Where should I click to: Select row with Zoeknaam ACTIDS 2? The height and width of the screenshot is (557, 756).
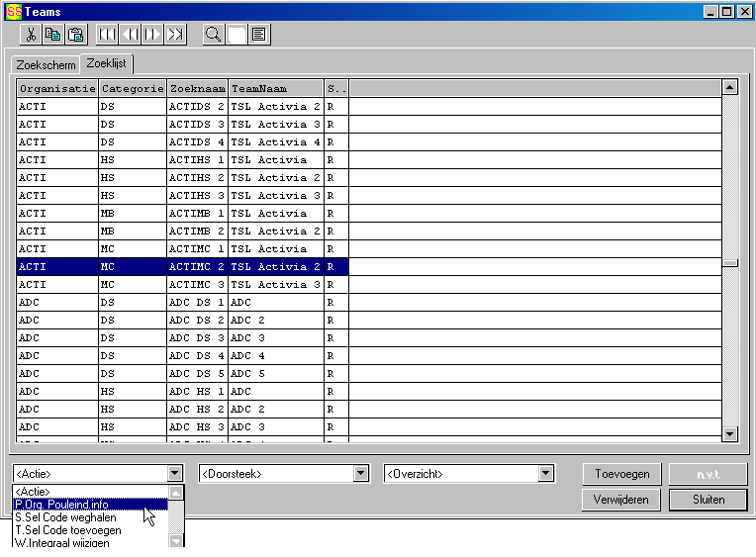tap(182, 106)
